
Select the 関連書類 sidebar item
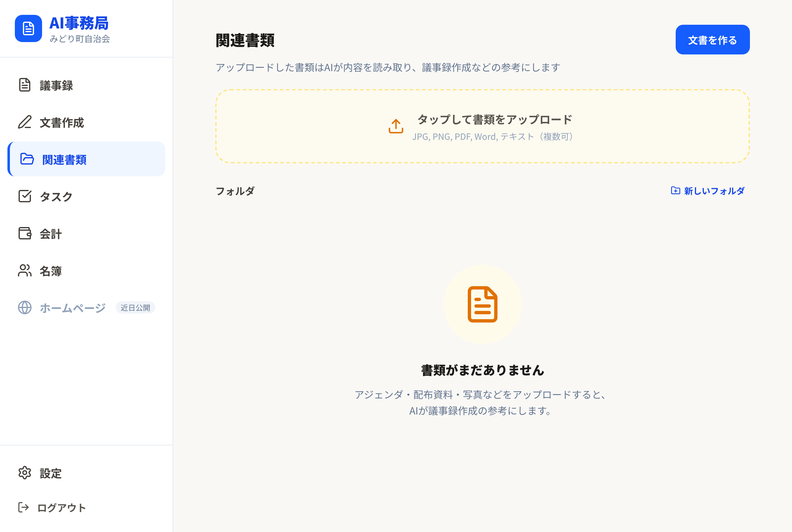pyautogui.click(x=86, y=159)
